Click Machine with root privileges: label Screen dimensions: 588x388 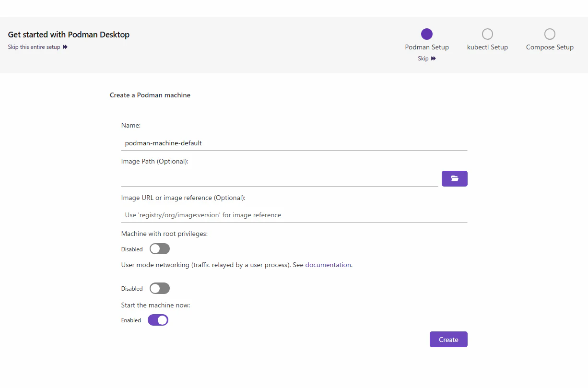point(165,234)
